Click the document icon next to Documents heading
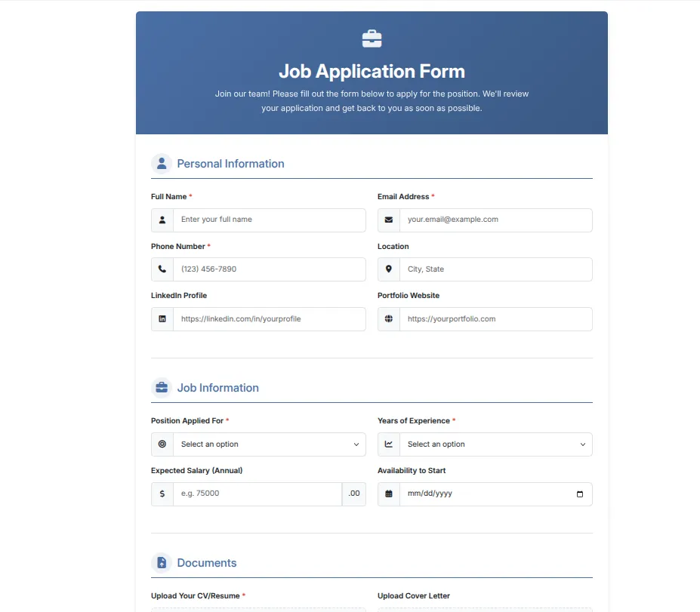This screenshot has height=612, width=700. click(161, 562)
